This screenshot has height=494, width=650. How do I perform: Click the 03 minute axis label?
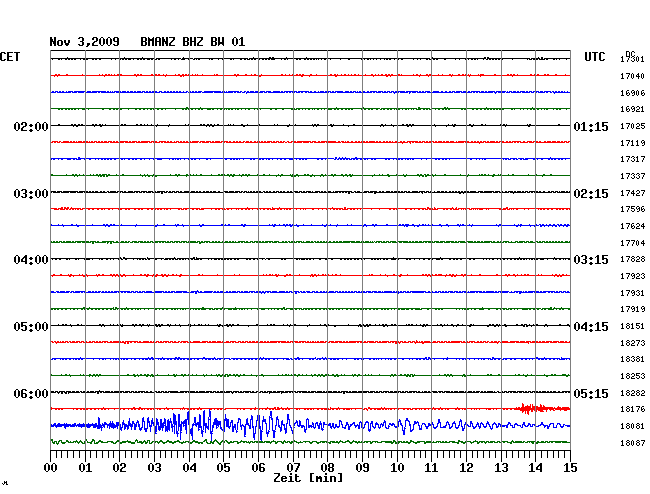pyautogui.click(x=154, y=468)
